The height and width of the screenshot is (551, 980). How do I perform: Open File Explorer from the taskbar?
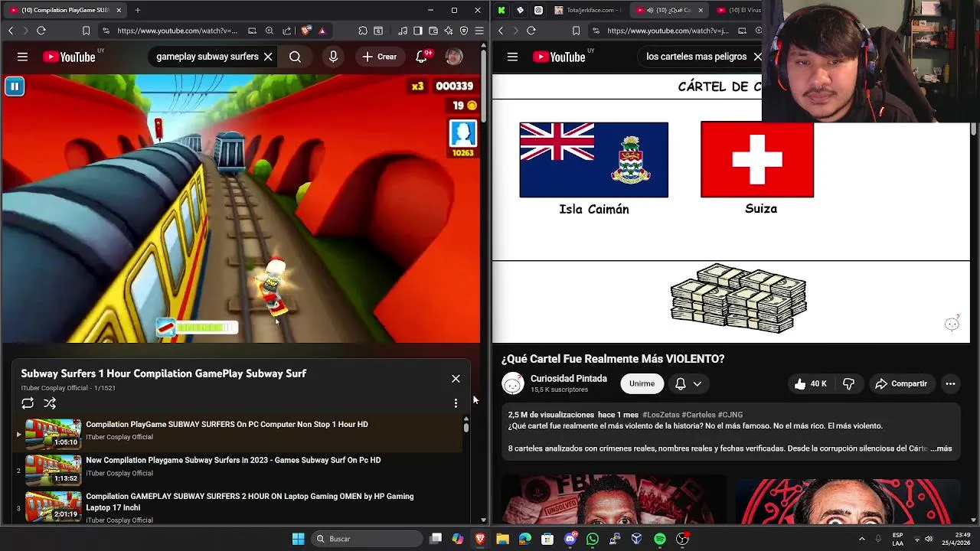(x=502, y=539)
